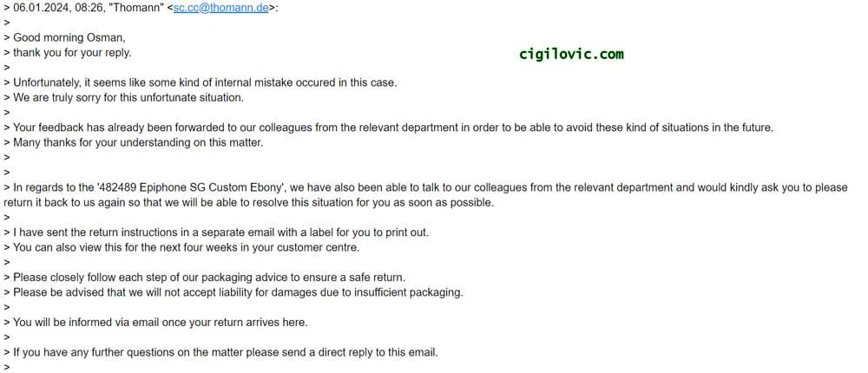Click the wrapped line starting "return it back"

[248, 202]
